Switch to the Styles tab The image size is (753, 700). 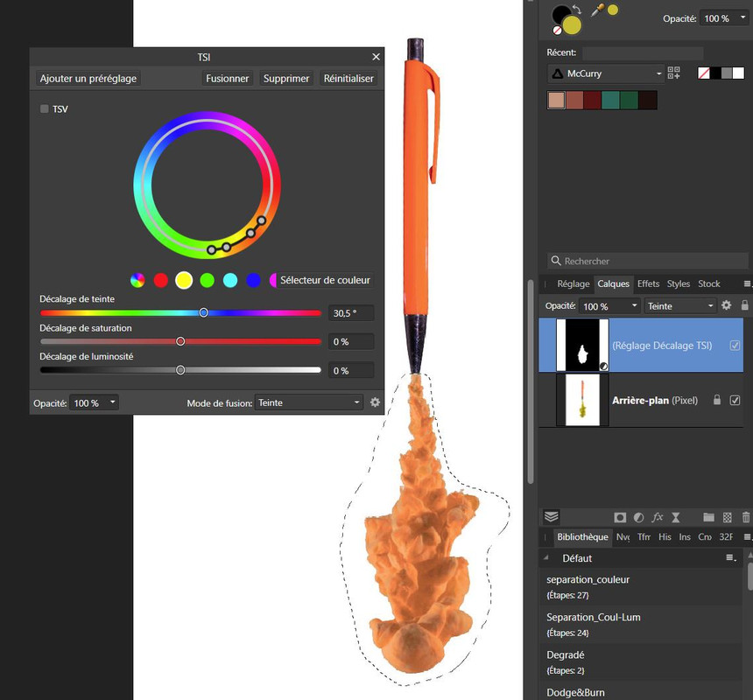(678, 283)
